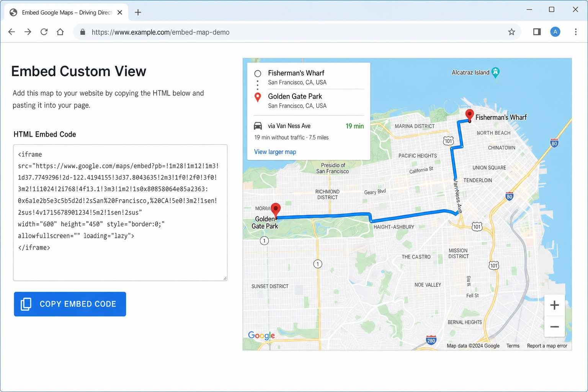Reload the page with the refresh icon
Viewport: 588px width, 392px height.
click(x=44, y=32)
